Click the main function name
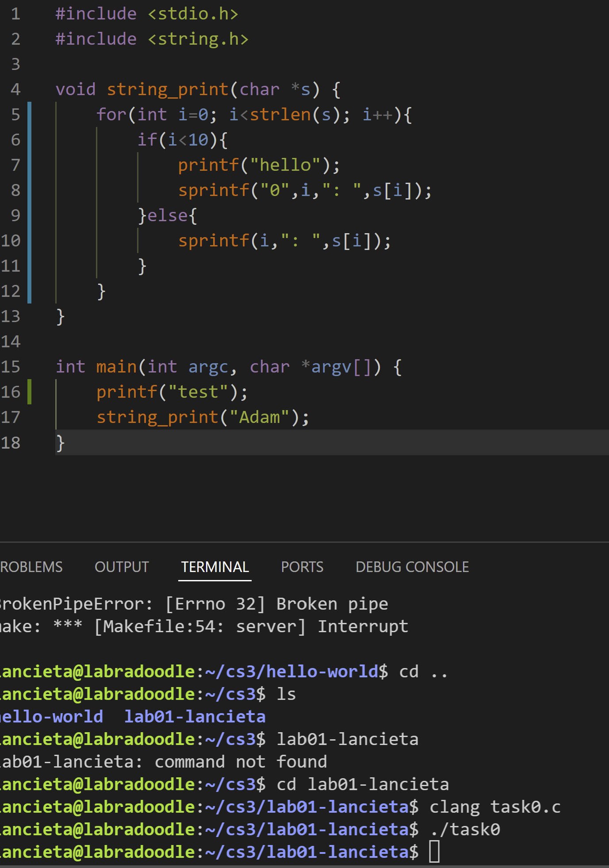The image size is (609, 868). [117, 367]
